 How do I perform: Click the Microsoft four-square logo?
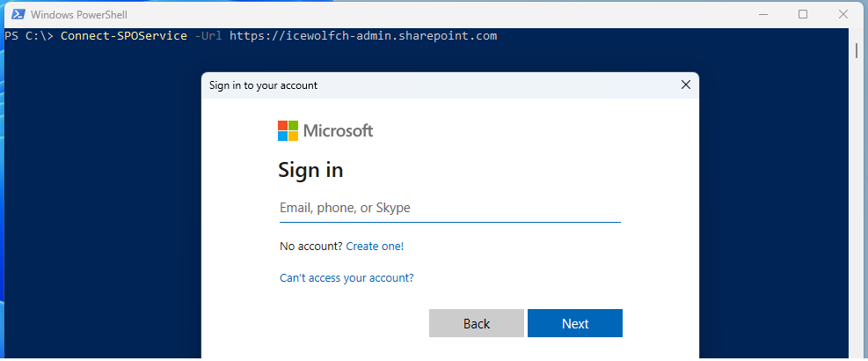click(x=288, y=131)
